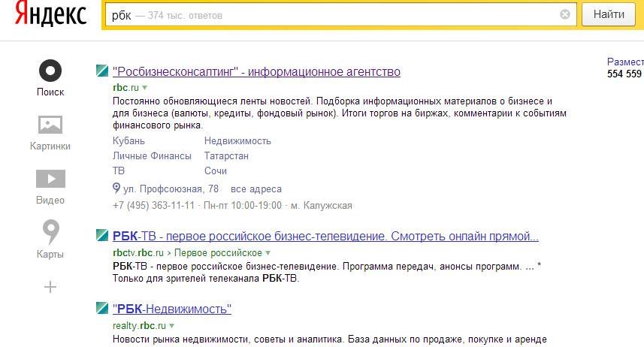
Task: Open the Сочи sitelink
Action: point(215,170)
